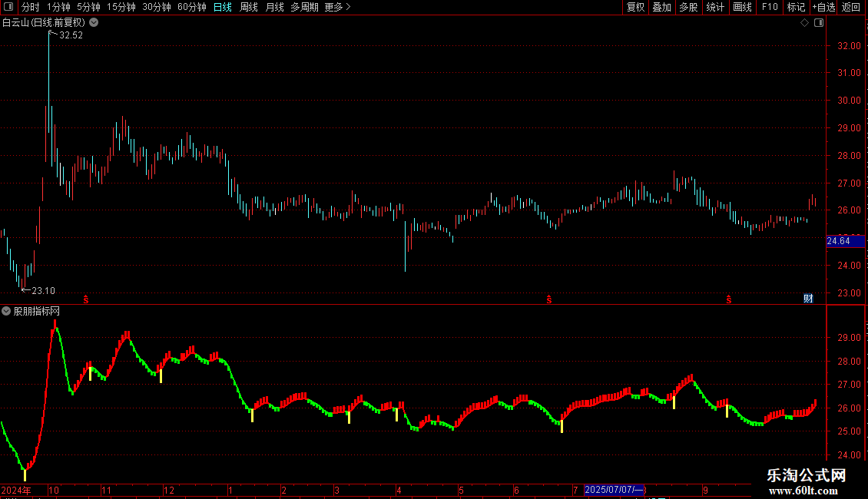Click the 股朋指标网 indicator name
The width and height of the screenshot is (868, 499).
pyautogui.click(x=37, y=312)
